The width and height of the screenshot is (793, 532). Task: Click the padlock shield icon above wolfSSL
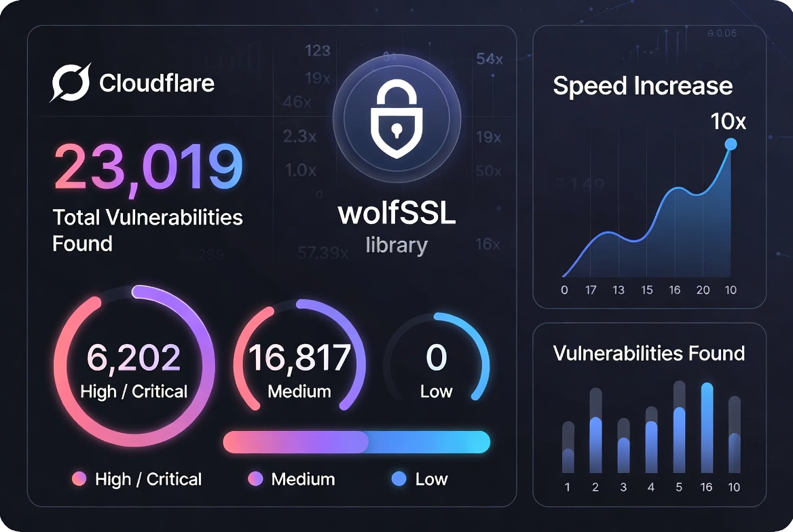[x=396, y=118]
